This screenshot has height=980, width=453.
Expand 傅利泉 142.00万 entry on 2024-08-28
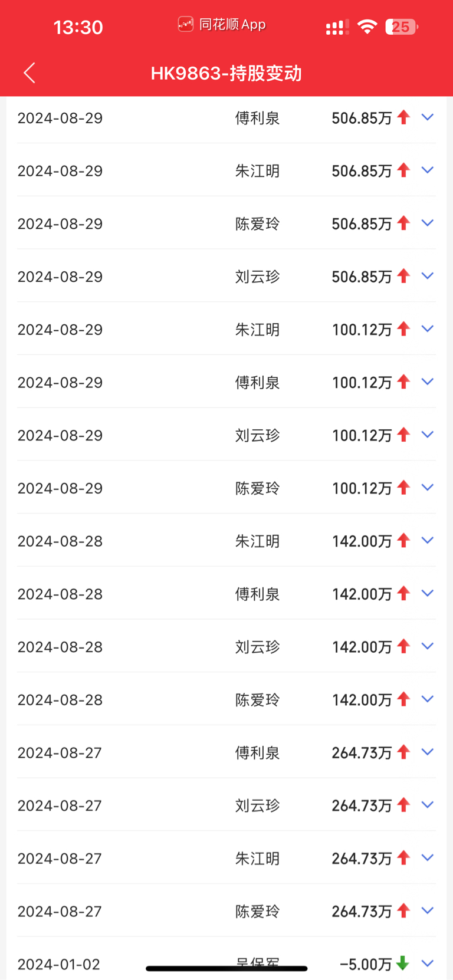428,594
